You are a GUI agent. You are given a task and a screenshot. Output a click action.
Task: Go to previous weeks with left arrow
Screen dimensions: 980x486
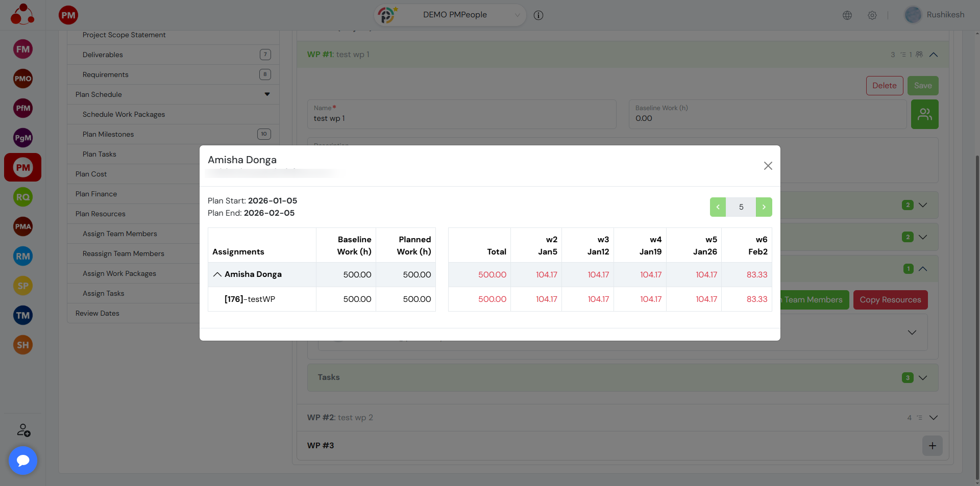pos(718,207)
